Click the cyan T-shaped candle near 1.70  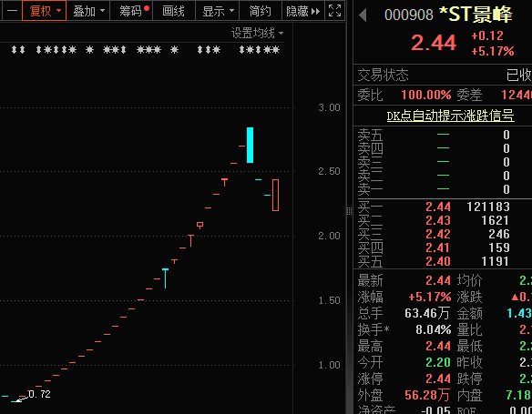[x=165, y=278]
